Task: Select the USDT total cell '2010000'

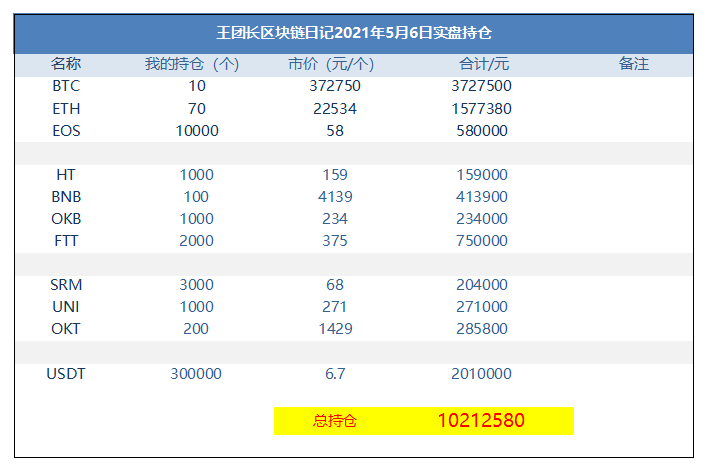Action: pos(482,374)
